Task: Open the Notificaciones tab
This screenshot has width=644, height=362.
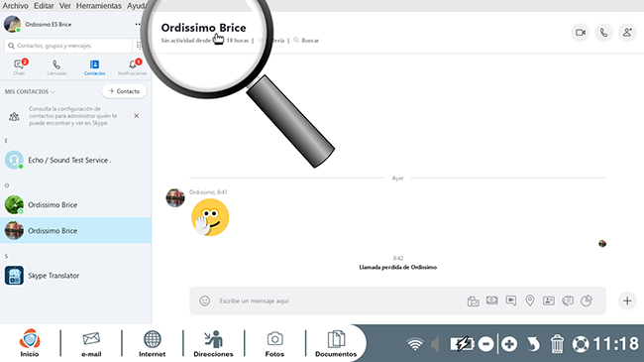Action: [132, 67]
